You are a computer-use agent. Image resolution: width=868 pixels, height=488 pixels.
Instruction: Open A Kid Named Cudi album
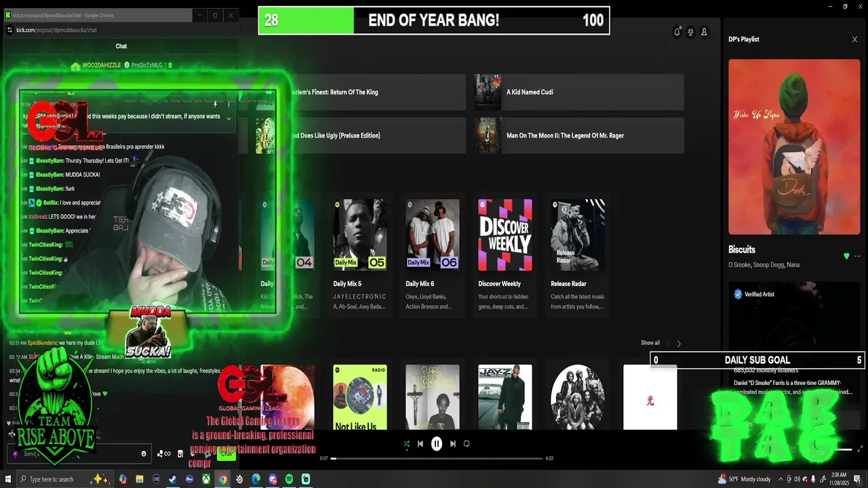[579, 92]
